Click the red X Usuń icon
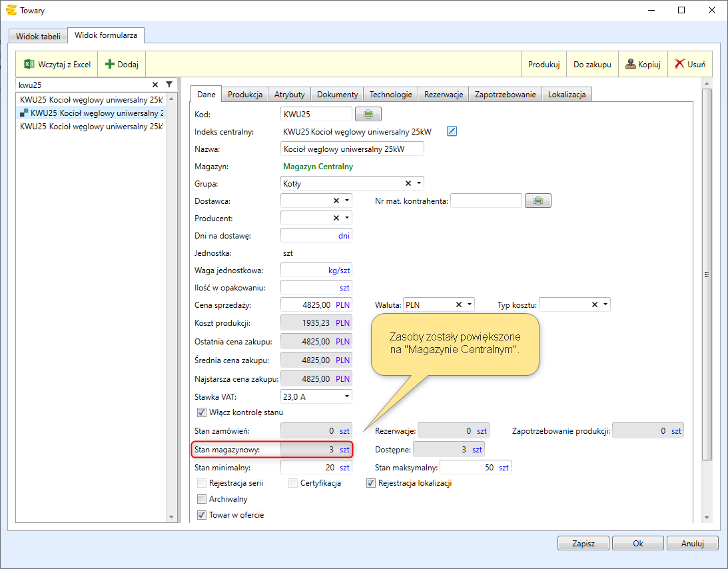The height and width of the screenshot is (569, 728). [x=679, y=65]
